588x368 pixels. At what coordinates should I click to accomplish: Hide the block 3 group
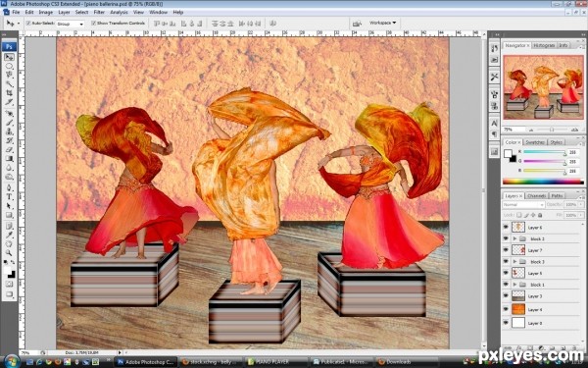(506, 261)
